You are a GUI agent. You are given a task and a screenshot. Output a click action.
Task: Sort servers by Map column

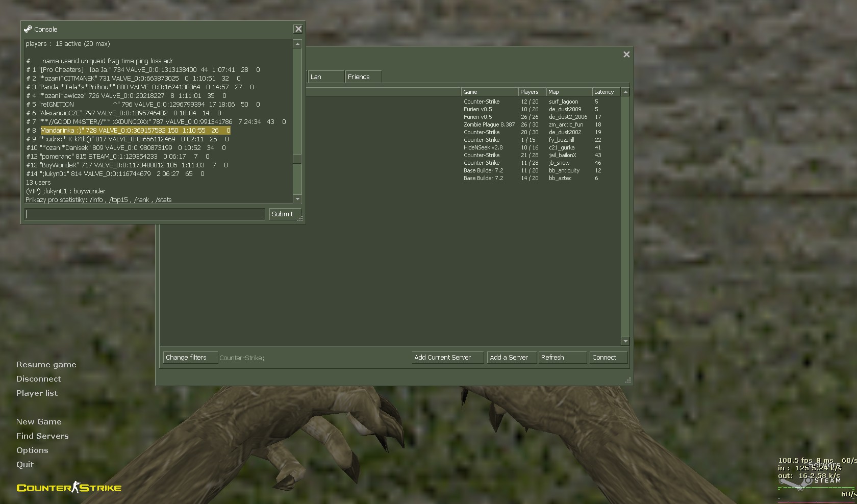(x=569, y=92)
